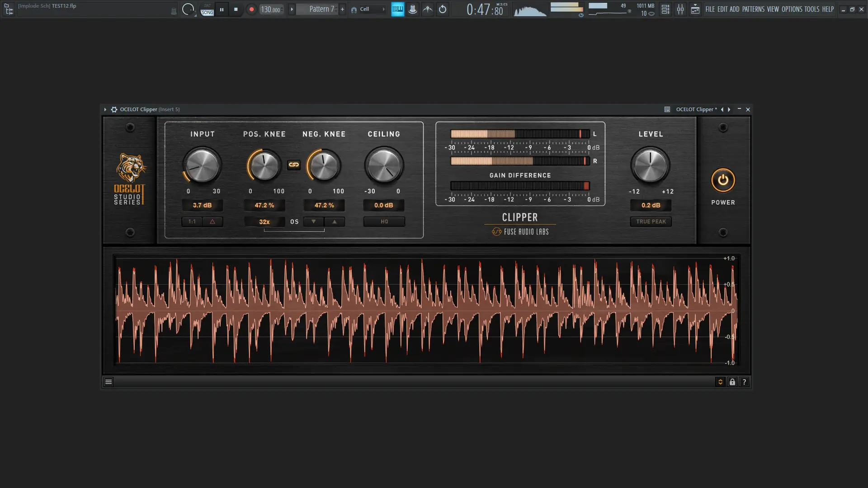This screenshot has height=488, width=868.
Task: Click the delta triangle listen button
Action: [x=212, y=221]
